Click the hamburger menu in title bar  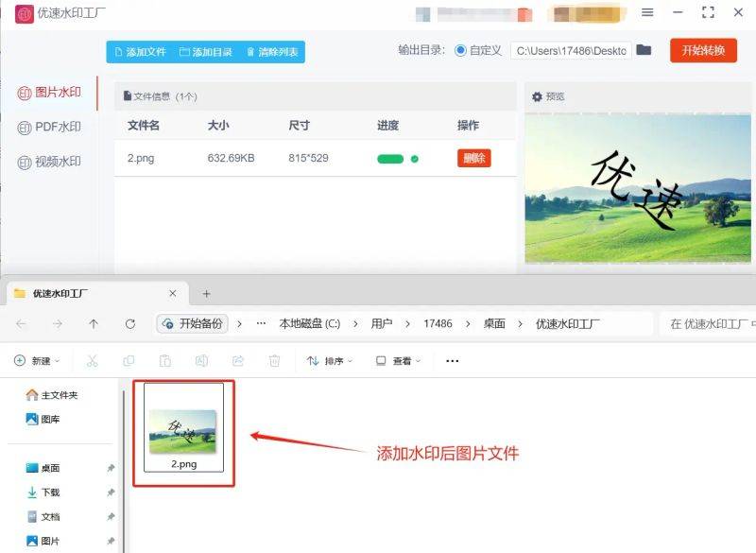(647, 13)
